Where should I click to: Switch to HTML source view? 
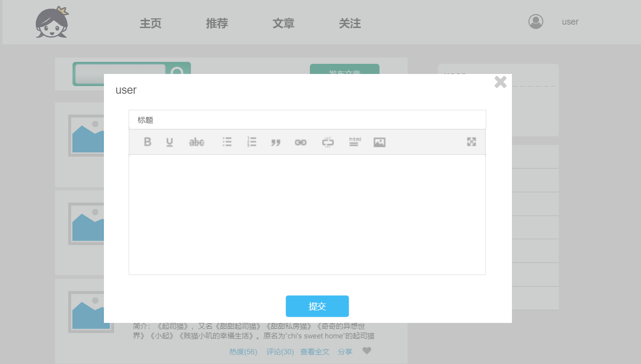354,142
